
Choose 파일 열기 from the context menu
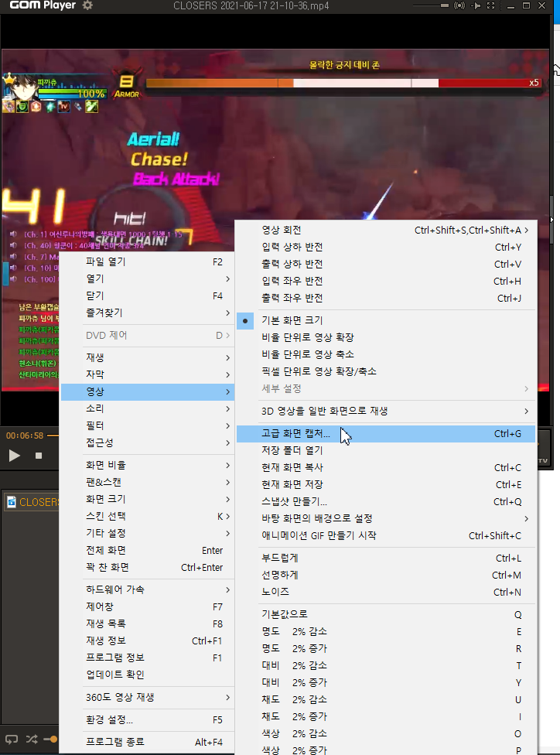pos(147,262)
